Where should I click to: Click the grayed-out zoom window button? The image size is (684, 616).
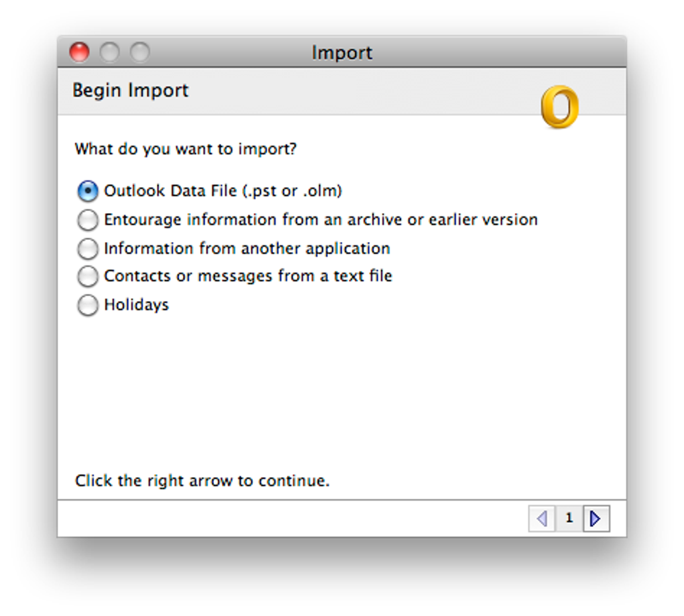(140, 52)
